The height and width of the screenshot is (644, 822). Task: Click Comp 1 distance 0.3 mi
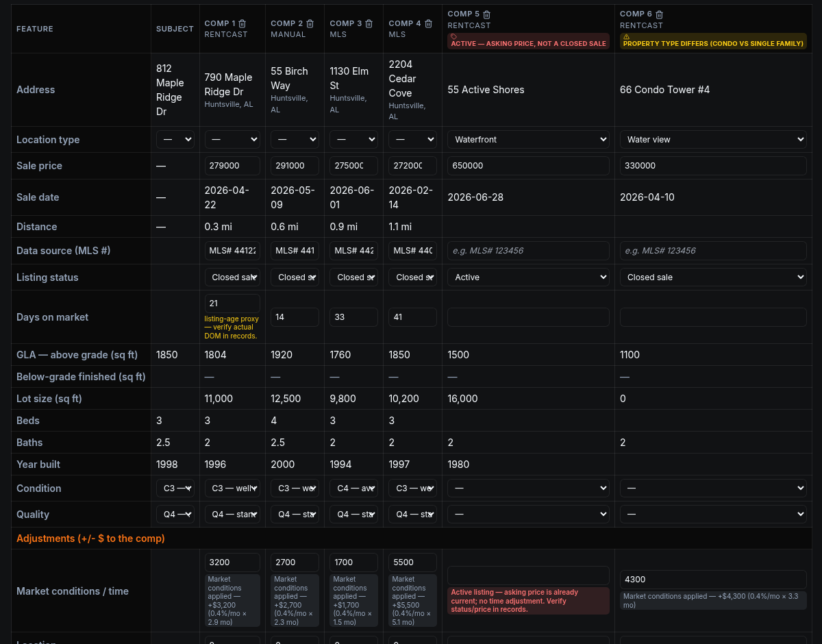click(217, 227)
